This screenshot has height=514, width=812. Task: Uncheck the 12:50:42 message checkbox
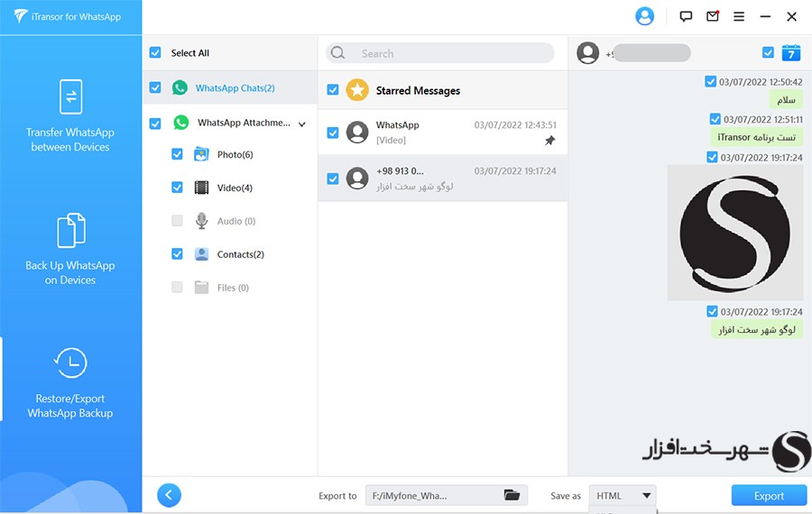(x=711, y=81)
